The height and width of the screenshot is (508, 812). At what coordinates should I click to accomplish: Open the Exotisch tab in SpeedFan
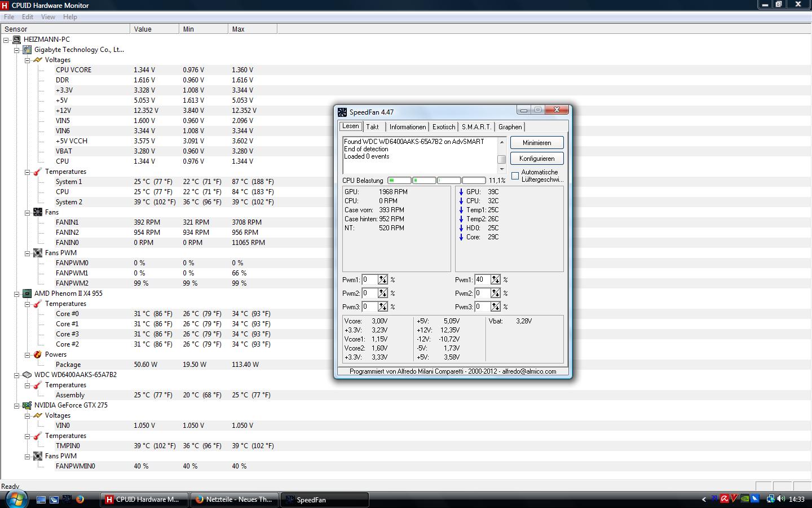pyautogui.click(x=444, y=127)
